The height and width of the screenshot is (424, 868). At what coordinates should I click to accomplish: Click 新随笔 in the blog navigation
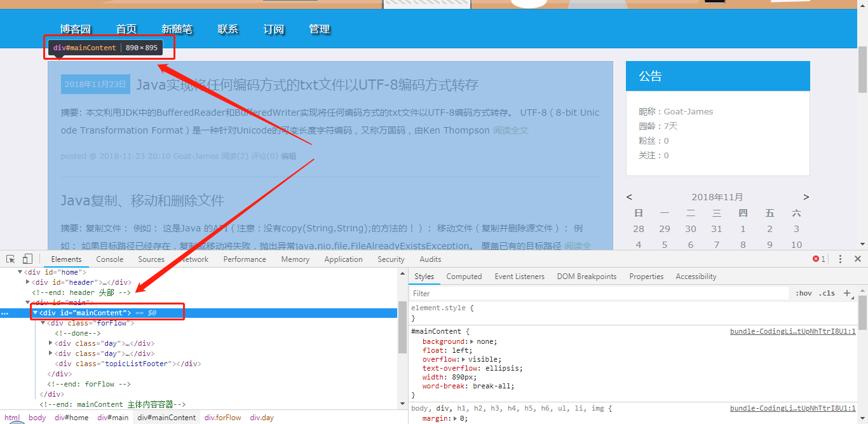click(x=177, y=29)
